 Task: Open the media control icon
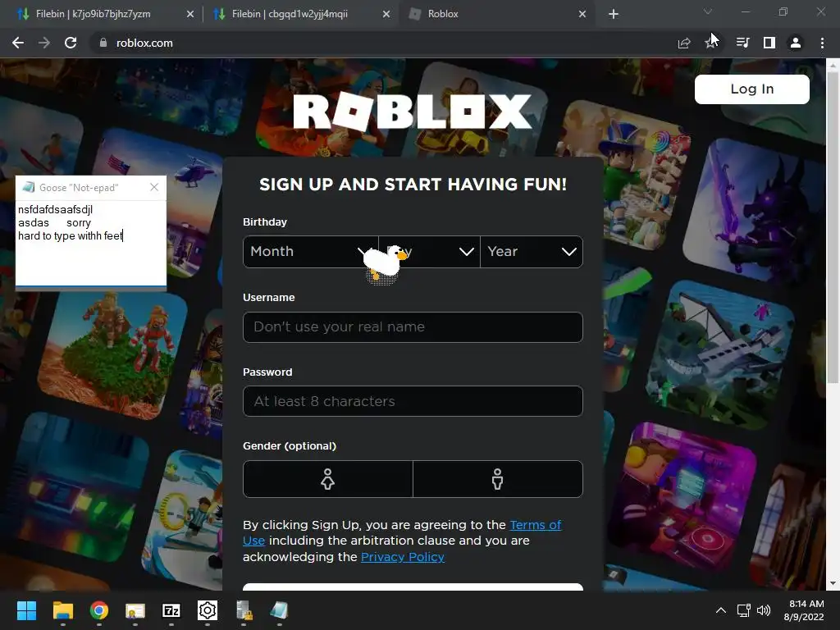[x=742, y=43]
